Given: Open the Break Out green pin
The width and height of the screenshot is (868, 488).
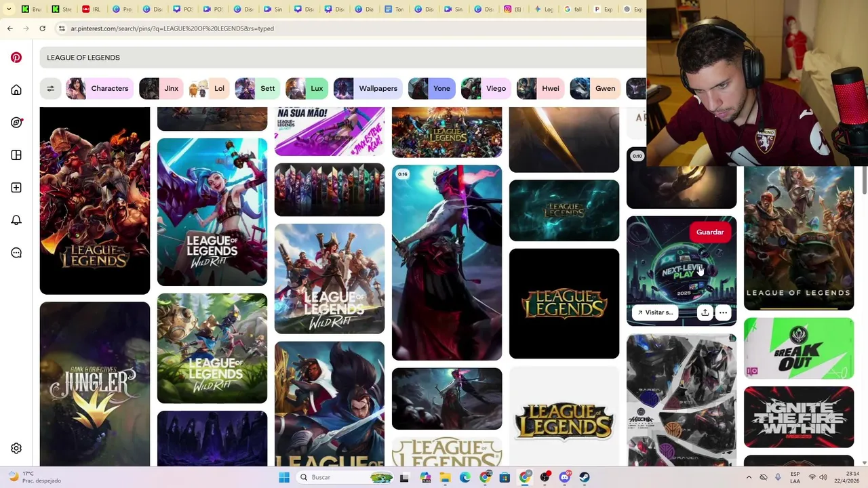Looking at the screenshot, I should [799, 348].
